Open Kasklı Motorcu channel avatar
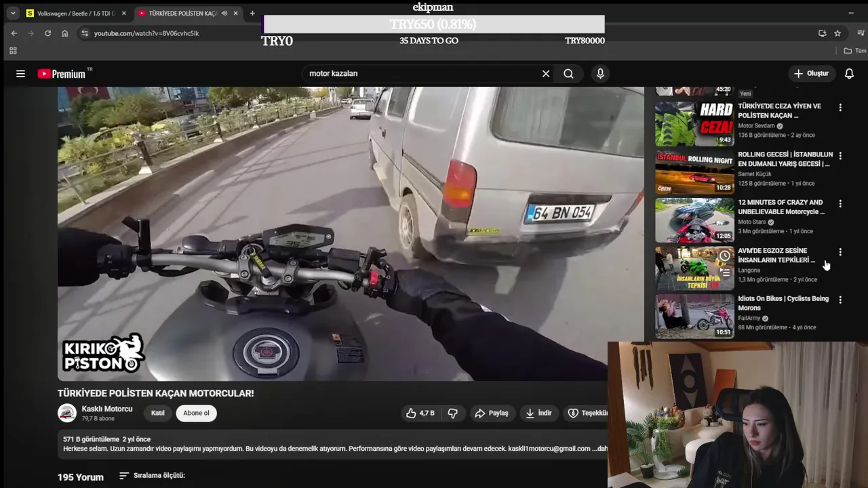Screen dimensions: 868x488 click(x=67, y=413)
